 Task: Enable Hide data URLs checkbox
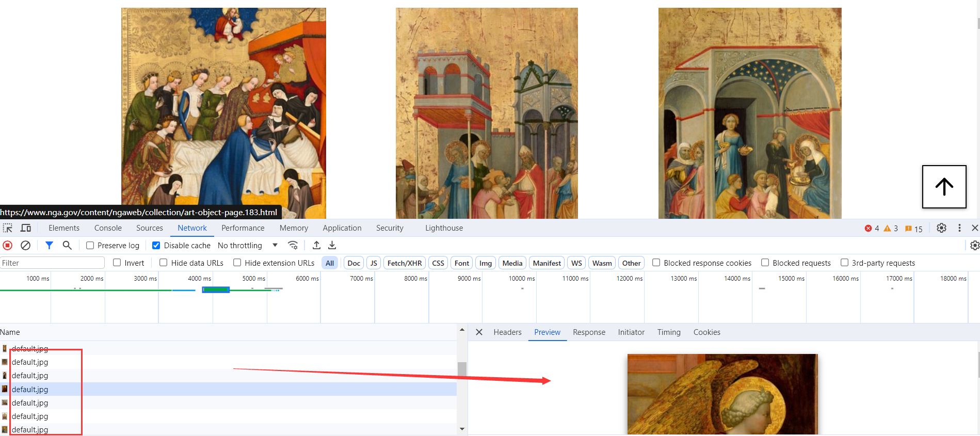point(164,263)
